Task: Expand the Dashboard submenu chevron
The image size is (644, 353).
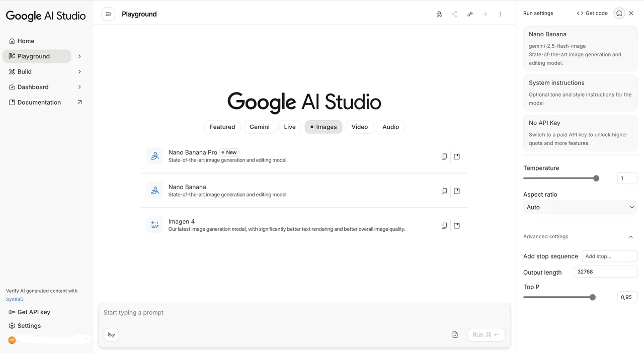Action: tap(79, 87)
